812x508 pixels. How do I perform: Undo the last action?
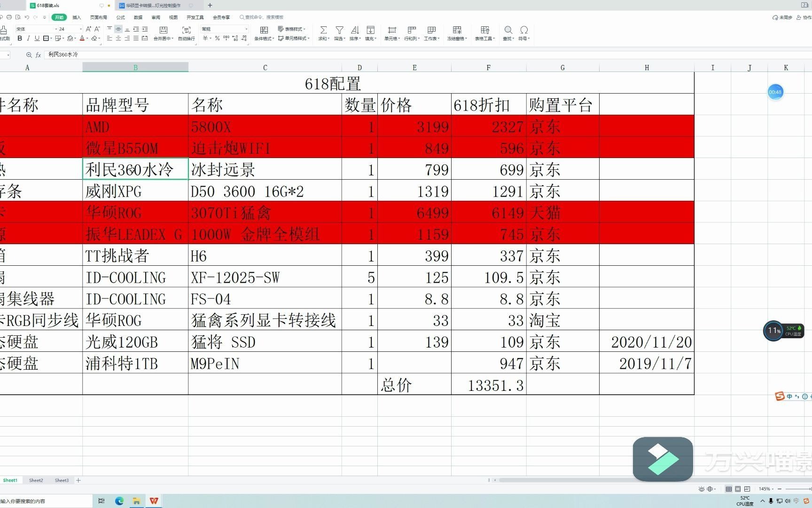click(27, 17)
